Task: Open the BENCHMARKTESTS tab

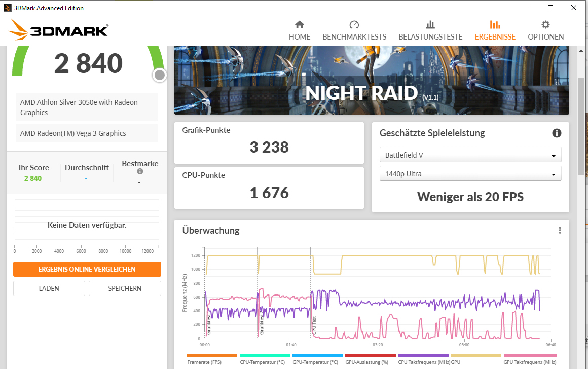Action: [x=354, y=31]
